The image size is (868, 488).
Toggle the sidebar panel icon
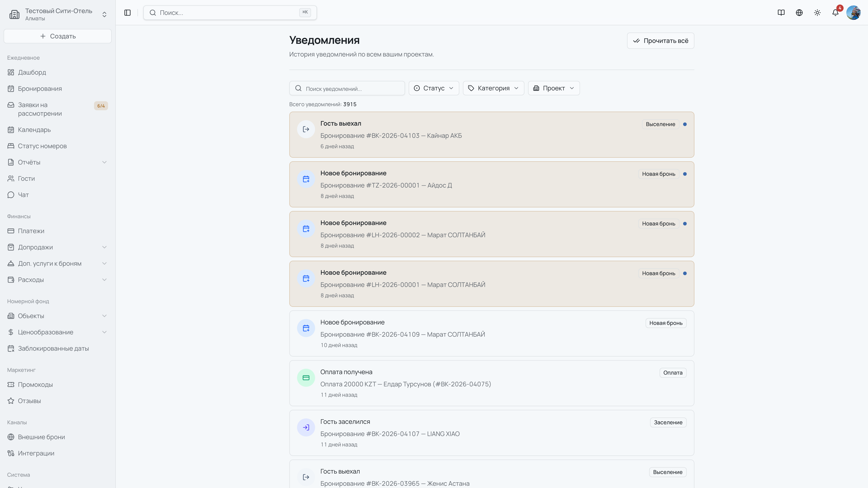pyautogui.click(x=127, y=12)
